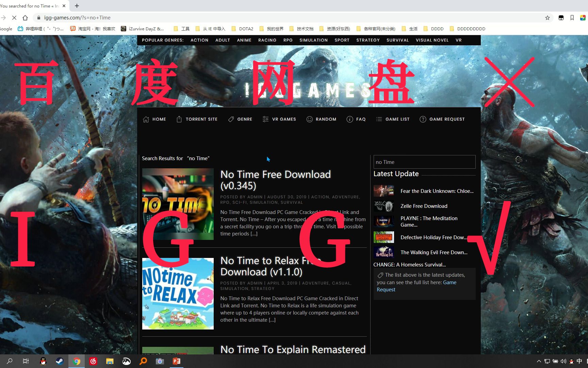Open 'The Walking Evil Free Download' update

[434, 252]
